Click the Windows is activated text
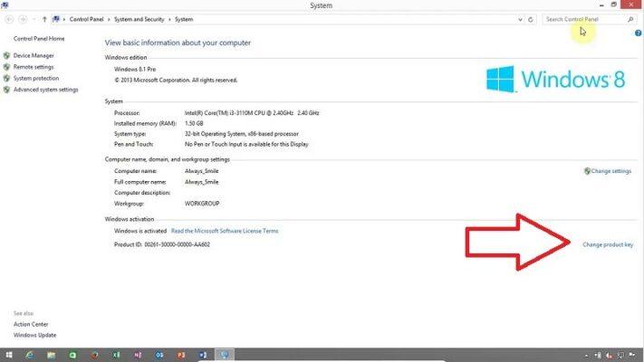This screenshot has width=644, height=362. pyautogui.click(x=140, y=231)
